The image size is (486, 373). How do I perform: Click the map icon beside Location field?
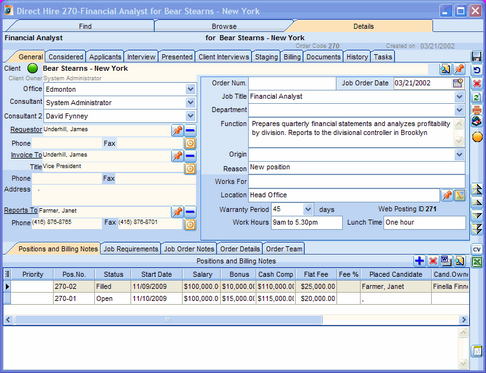(460, 195)
